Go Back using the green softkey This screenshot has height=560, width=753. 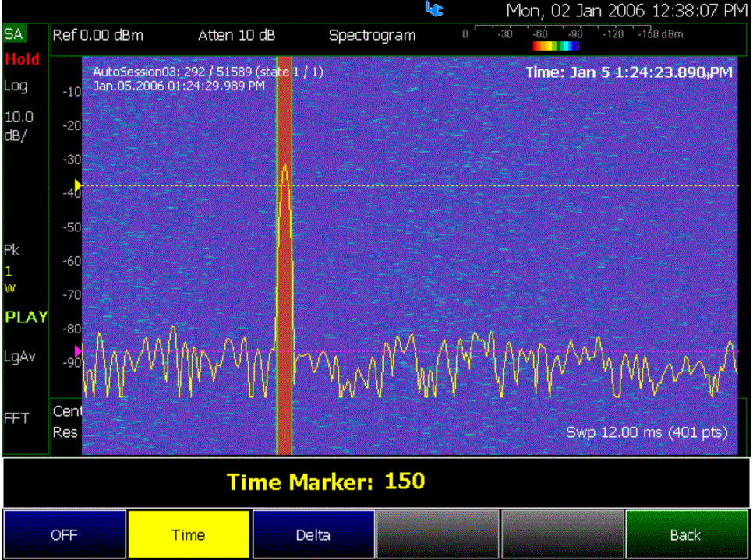click(686, 534)
